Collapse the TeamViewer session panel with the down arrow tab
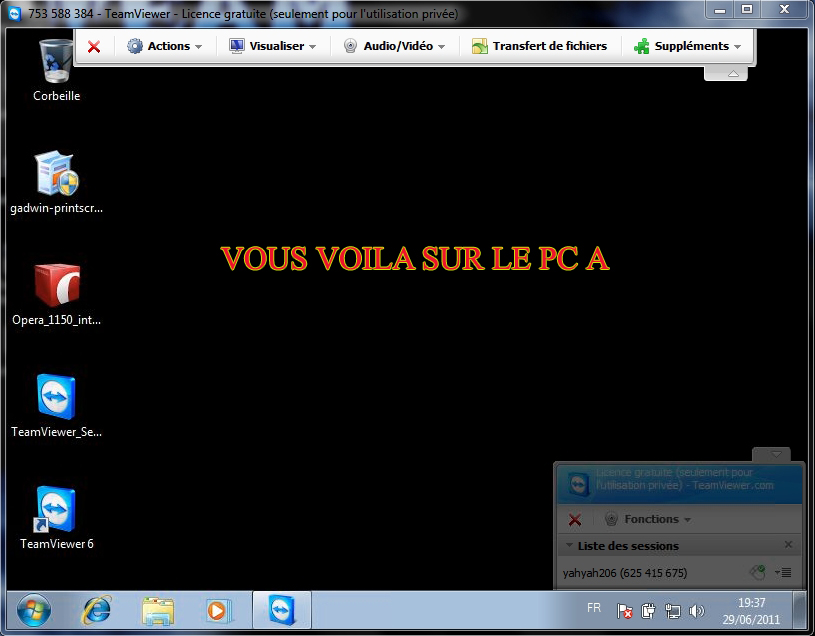Viewport: 815px width, 636px height. click(x=771, y=454)
